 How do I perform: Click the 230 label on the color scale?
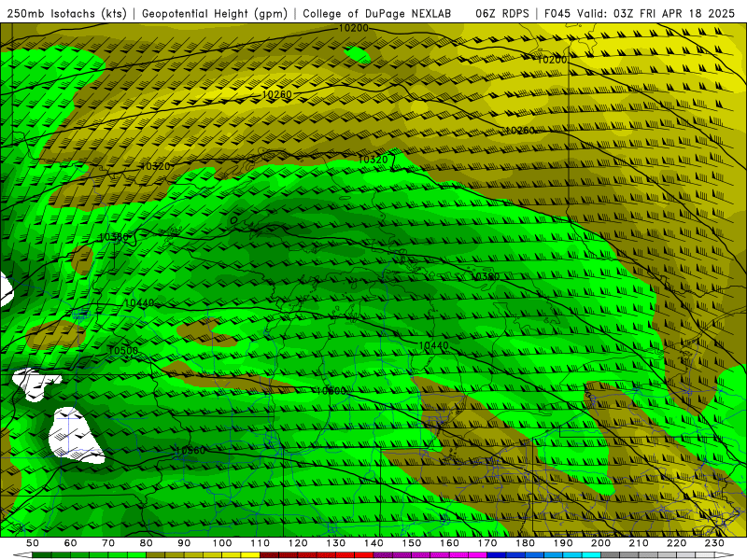tap(714, 543)
